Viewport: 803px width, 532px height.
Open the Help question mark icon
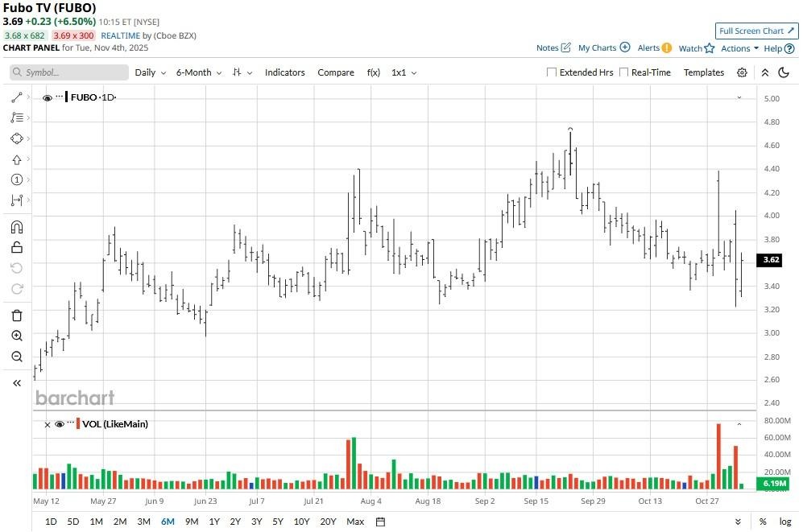pos(789,48)
